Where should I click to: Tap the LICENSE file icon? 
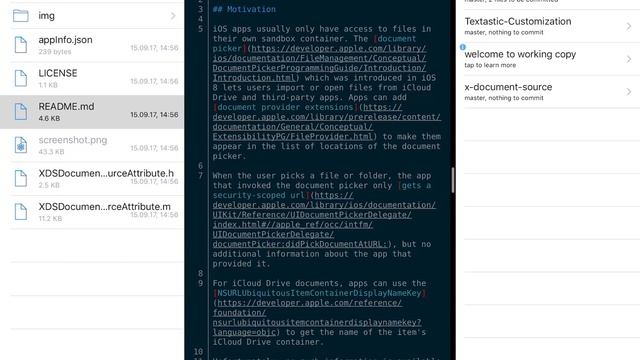click(x=21, y=78)
